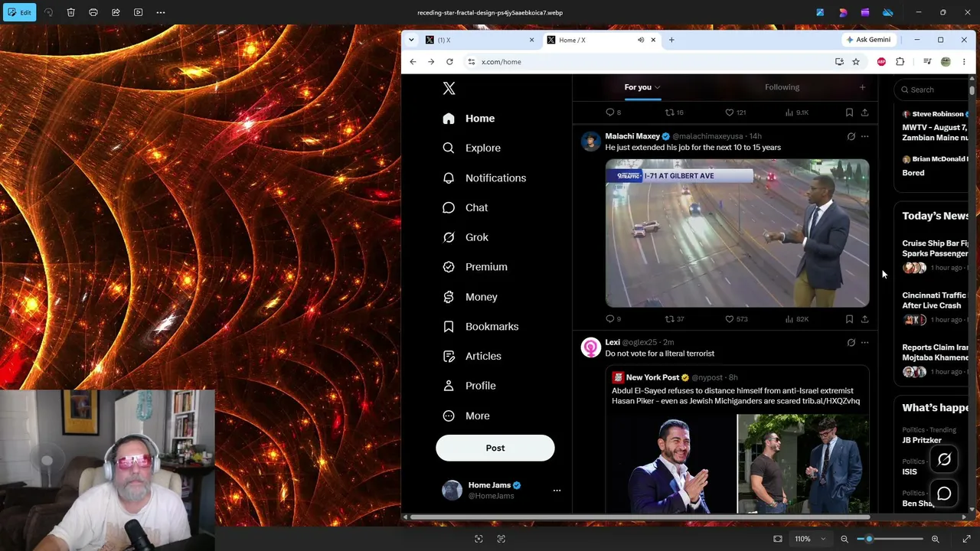Share the image from the Photos toolbar
This screenshot has height=551, width=980.
click(x=116, y=12)
